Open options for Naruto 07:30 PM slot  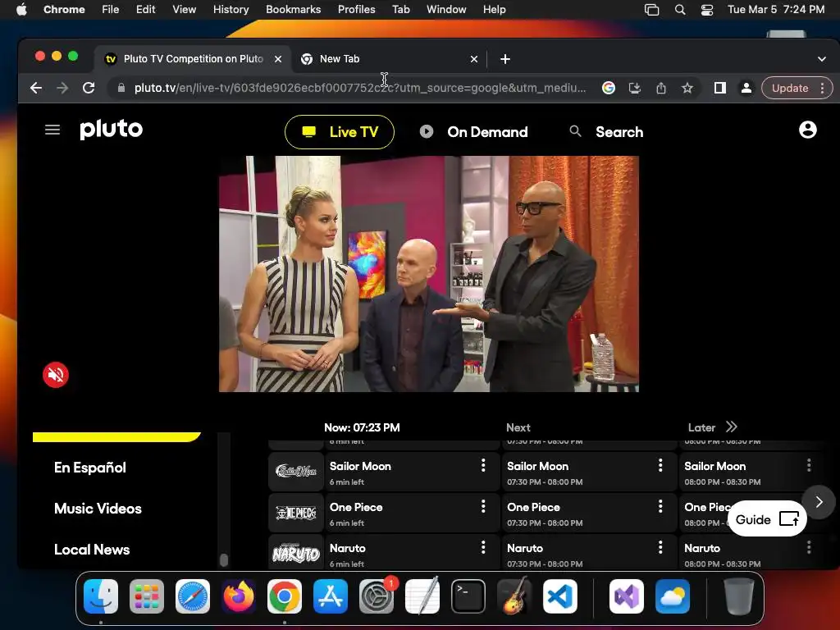click(x=660, y=547)
